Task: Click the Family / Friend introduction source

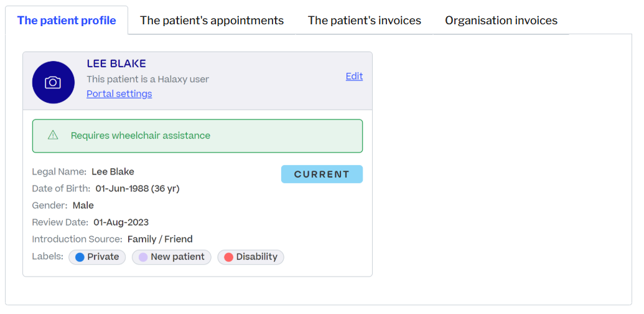Action: coord(160,239)
